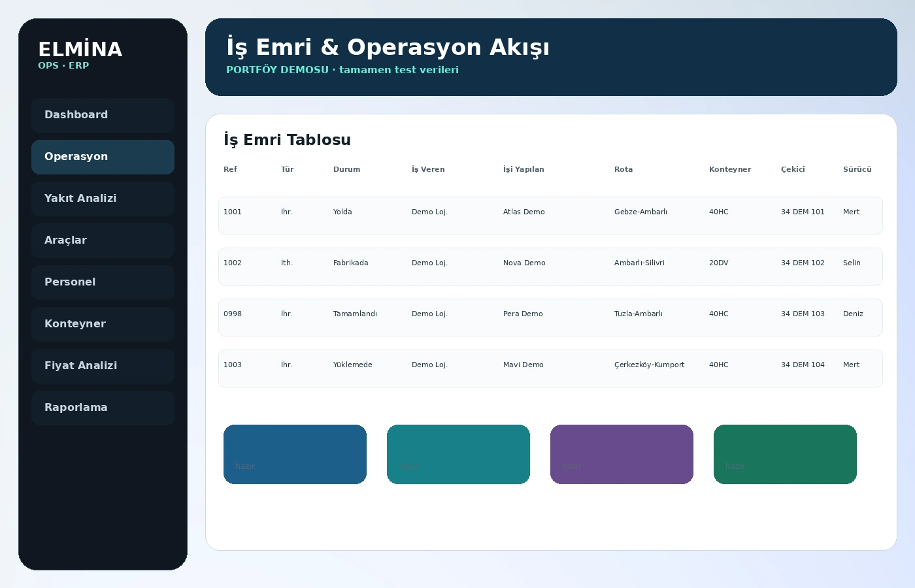Click the Konteyner column header
The image size is (915, 588).
730,169
